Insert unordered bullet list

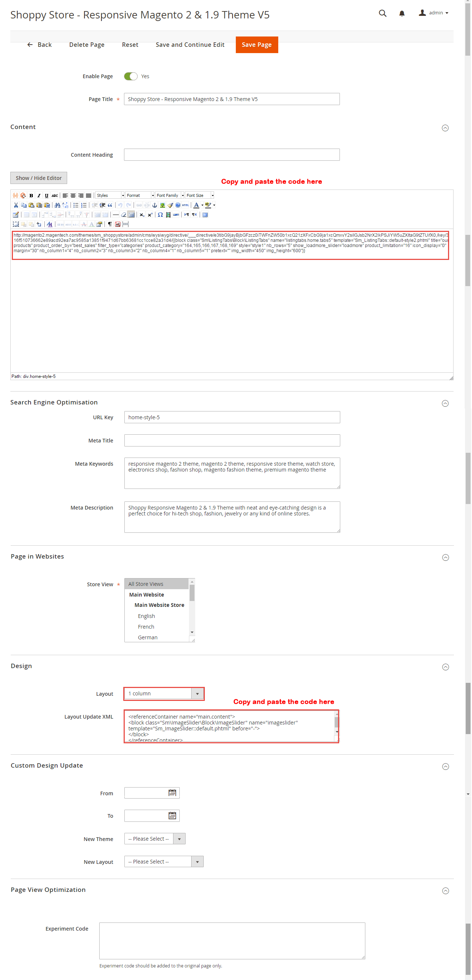click(76, 205)
